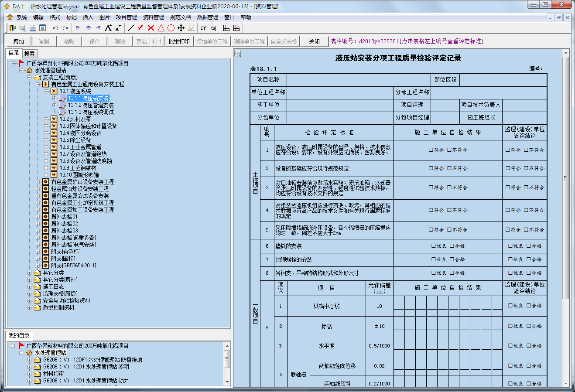The image size is (575, 392).
Task: Click the undo arrow icon
Action: pyautogui.click(x=55, y=28)
